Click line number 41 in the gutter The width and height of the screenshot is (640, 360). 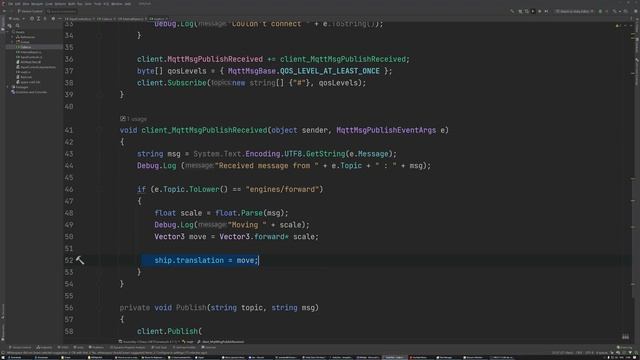(69, 130)
